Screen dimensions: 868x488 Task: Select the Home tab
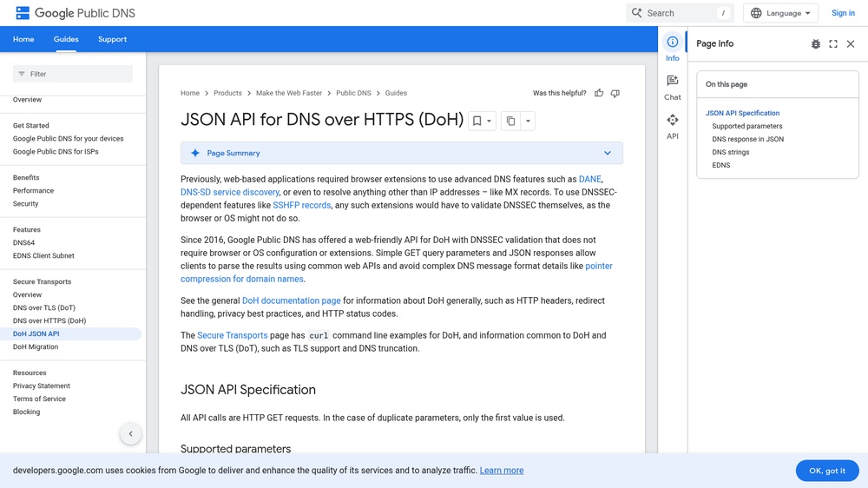pos(23,39)
